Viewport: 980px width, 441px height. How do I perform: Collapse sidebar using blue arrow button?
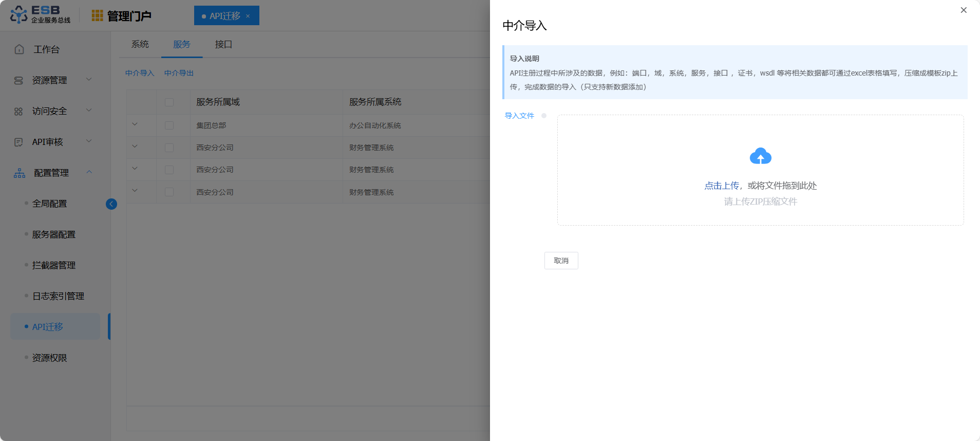coord(111,204)
